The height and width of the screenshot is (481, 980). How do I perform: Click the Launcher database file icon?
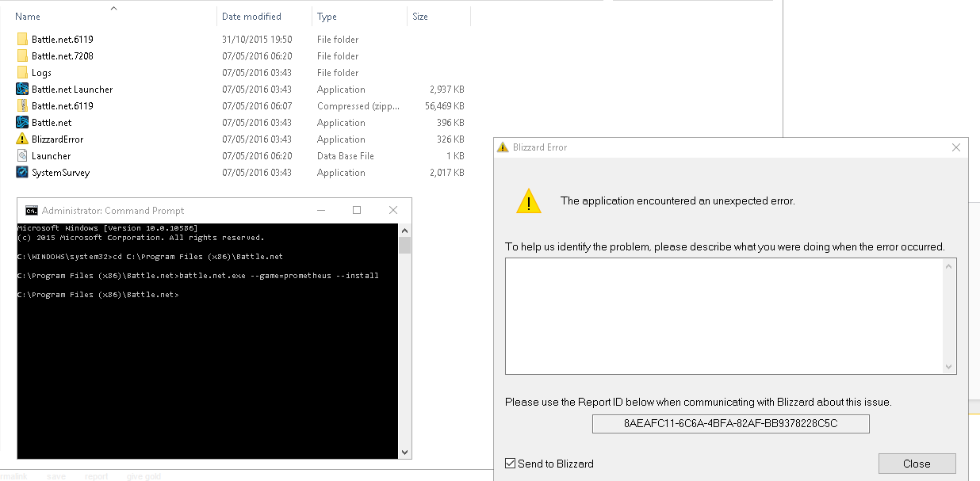22,156
